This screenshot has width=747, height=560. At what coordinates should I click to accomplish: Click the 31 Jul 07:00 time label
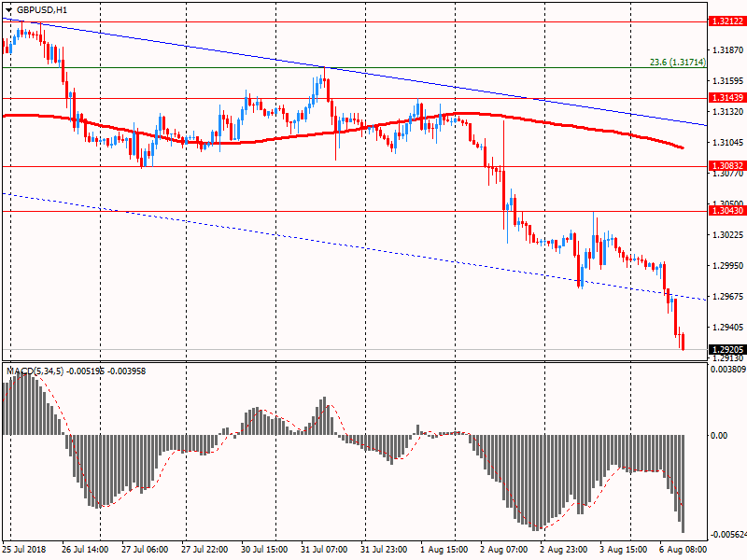325,551
